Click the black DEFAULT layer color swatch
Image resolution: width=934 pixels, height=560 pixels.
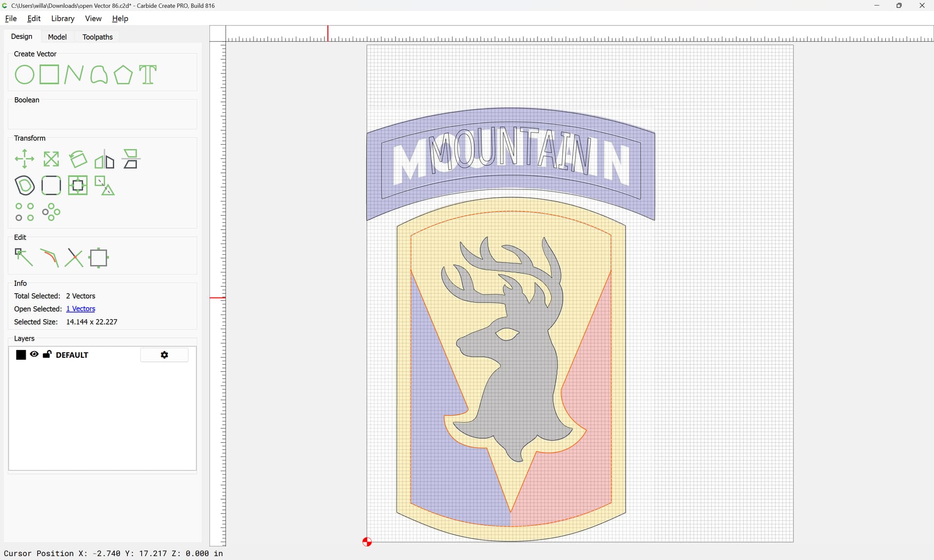21,355
